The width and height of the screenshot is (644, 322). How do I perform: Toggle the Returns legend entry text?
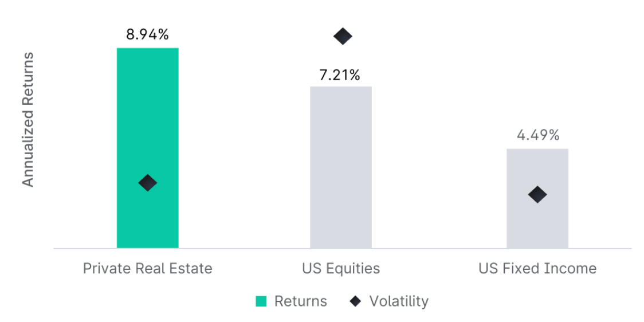[x=301, y=301]
